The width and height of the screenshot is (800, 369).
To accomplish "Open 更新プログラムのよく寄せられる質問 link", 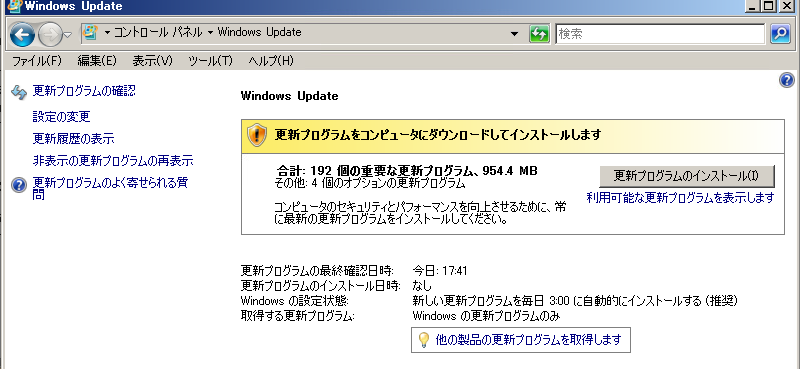I will coord(111,188).
